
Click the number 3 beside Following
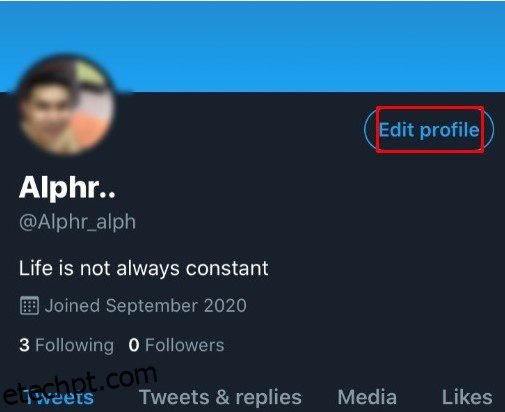(24, 345)
